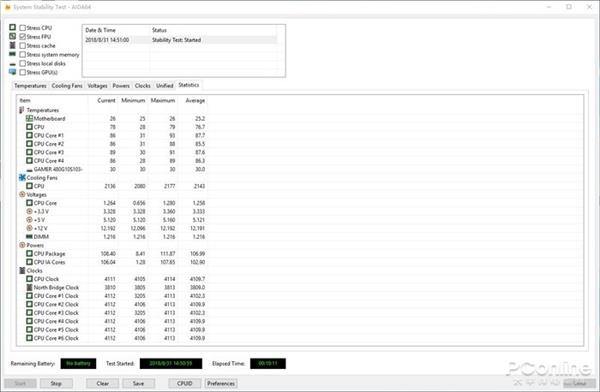The image size is (600, 392).
Task: Click the Clocks category icon
Action: 22,270
